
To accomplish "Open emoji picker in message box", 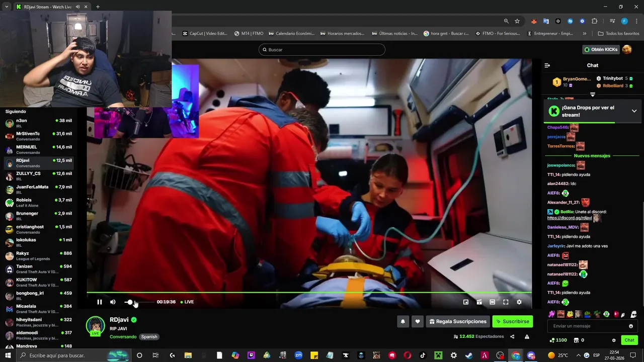I will (631, 326).
